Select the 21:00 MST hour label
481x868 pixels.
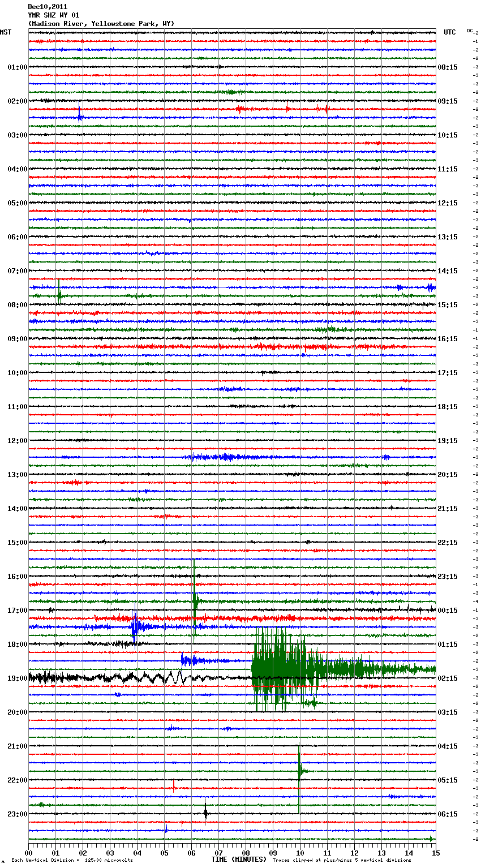[x=18, y=746]
